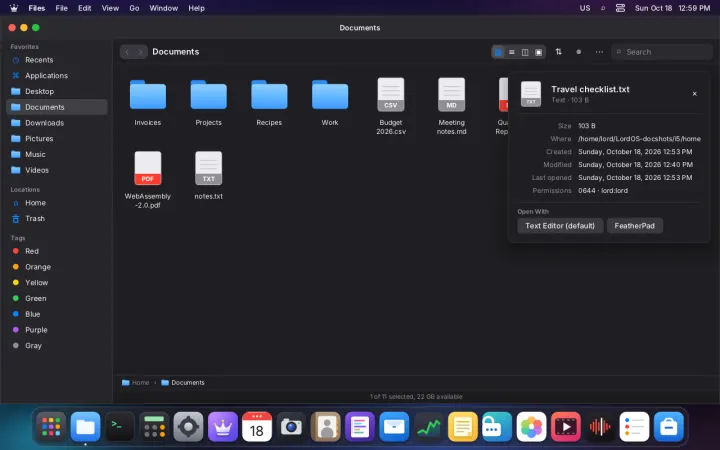Switch to list view
The width and height of the screenshot is (720, 450).
point(512,52)
